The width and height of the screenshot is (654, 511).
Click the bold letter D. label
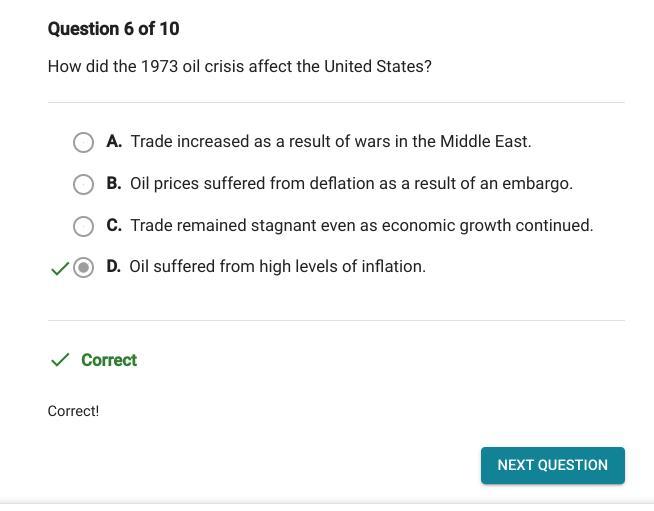pyautogui.click(x=114, y=267)
